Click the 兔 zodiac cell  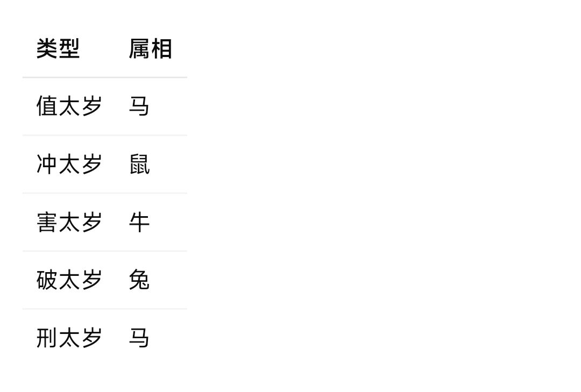tap(139, 280)
